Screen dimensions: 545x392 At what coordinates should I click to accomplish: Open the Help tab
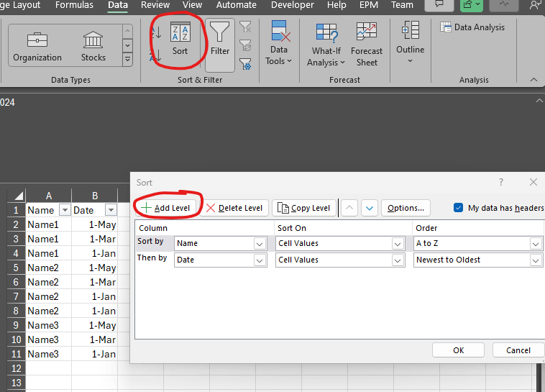pos(336,5)
